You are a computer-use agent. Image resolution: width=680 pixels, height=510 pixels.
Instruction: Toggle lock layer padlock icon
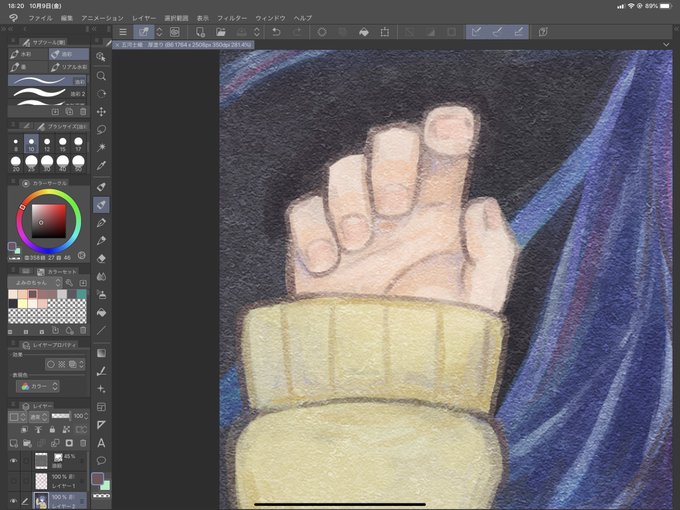52,430
